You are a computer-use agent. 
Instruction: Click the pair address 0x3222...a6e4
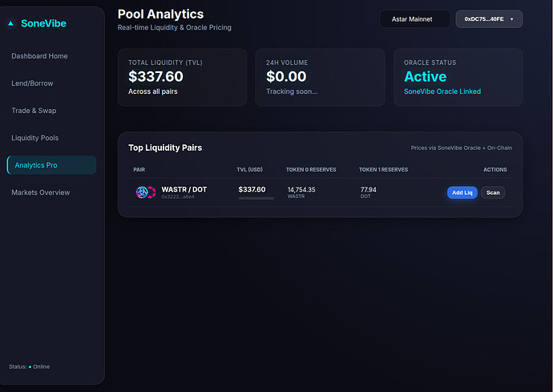(x=178, y=197)
